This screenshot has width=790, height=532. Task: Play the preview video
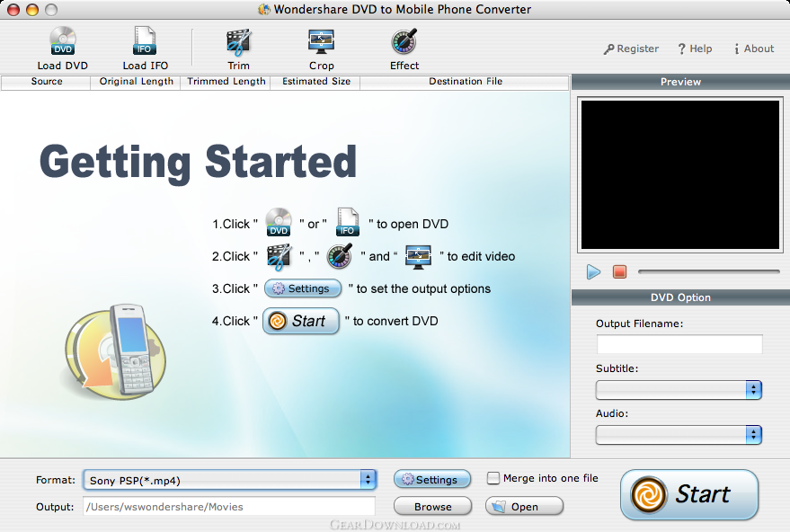click(x=593, y=272)
